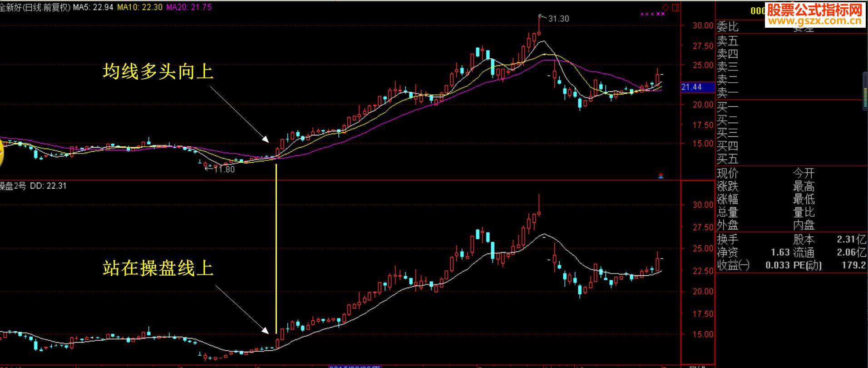This screenshot has height=368, width=868.
Task: Click the 流通 value 2.06亿
Action: [x=852, y=252]
